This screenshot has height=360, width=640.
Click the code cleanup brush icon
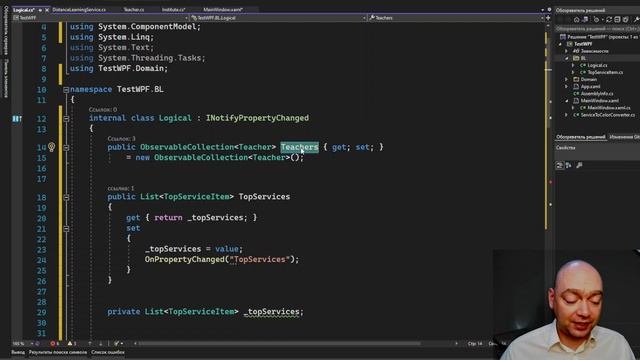tap(117, 344)
